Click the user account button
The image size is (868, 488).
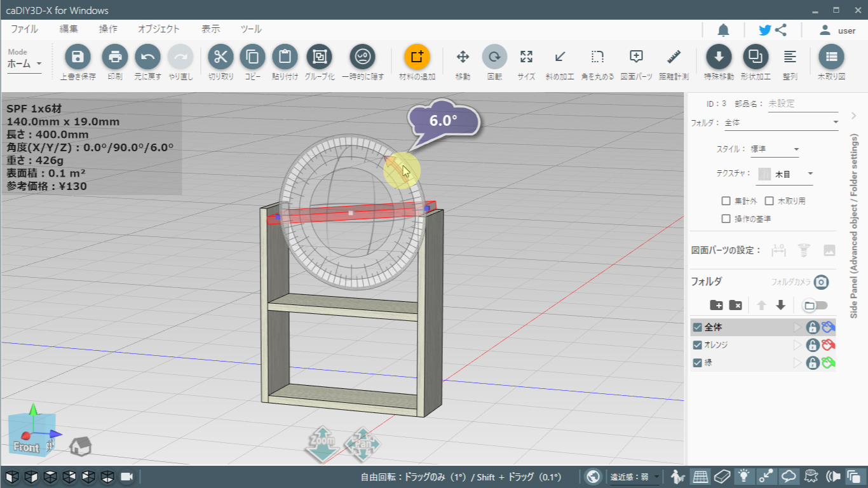[x=837, y=30]
